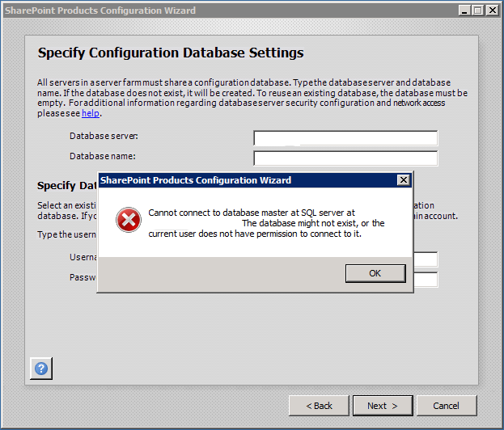Click the 'Database name:' label
The width and height of the screenshot is (504, 430).
click(x=103, y=156)
